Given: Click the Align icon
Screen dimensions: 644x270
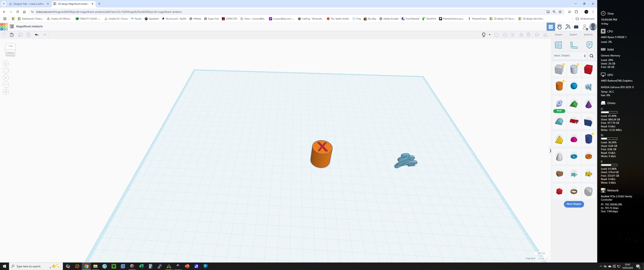Looking at the screenshot, I should click(x=513, y=35).
